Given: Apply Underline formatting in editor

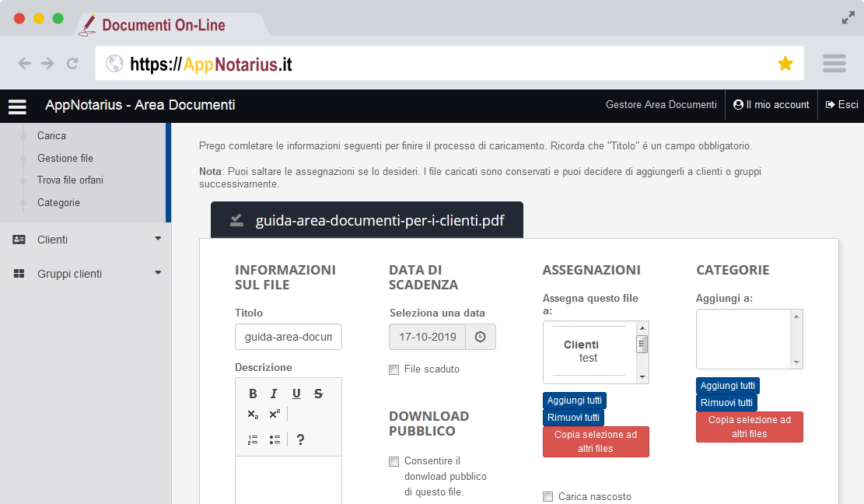Looking at the screenshot, I should (x=296, y=394).
